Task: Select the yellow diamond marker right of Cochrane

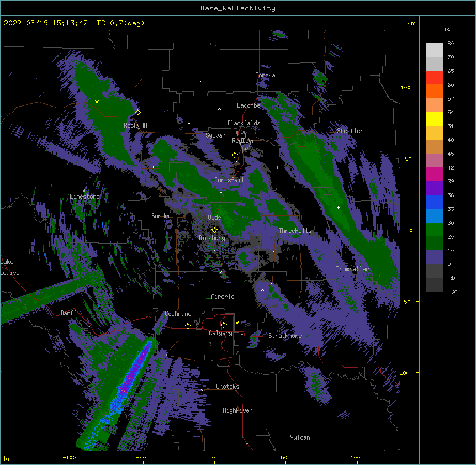Action: (x=188, y=326)
